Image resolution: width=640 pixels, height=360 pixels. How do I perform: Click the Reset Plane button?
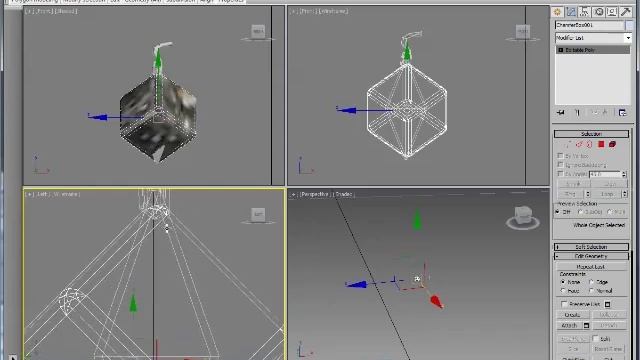pos(609,349)
